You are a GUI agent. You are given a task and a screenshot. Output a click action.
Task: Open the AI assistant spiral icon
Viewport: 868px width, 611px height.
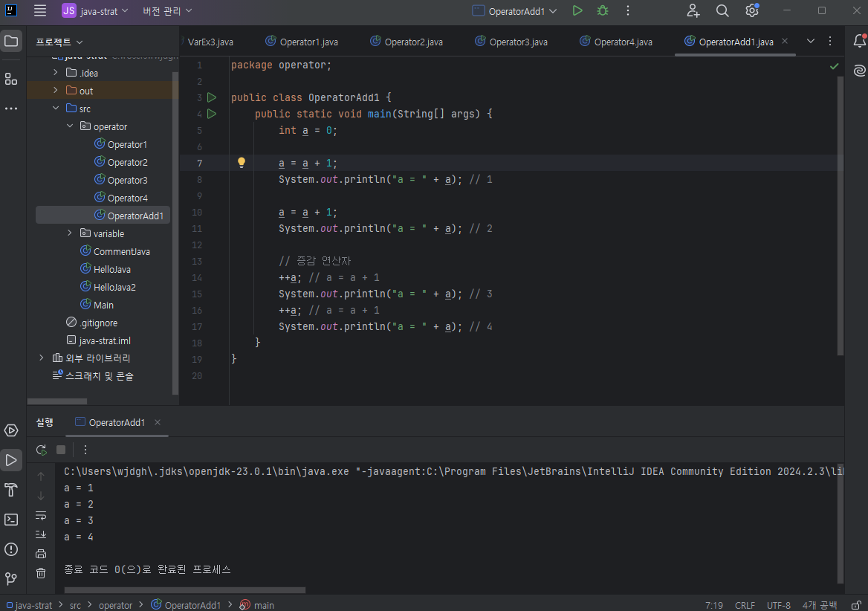tap(859, 71)
